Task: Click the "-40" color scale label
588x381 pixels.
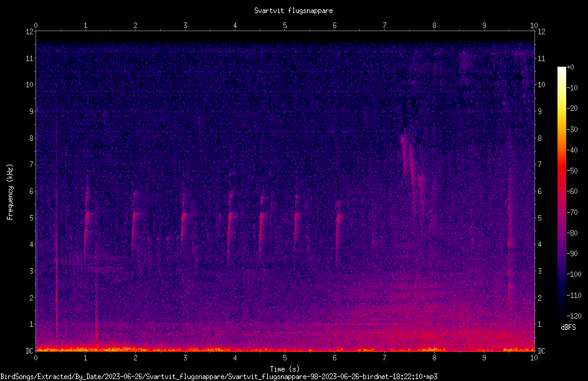Action: point(572,150)
